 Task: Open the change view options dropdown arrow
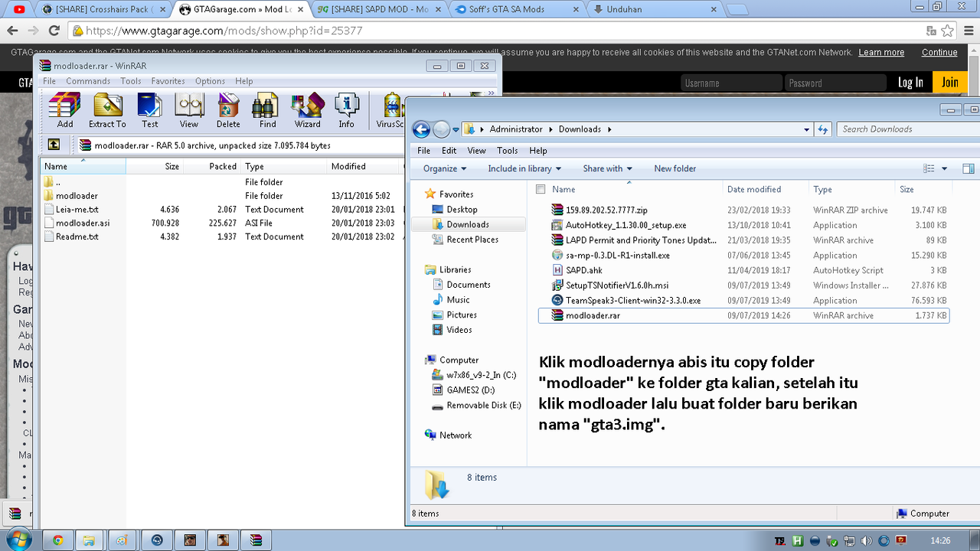(944, 168)
